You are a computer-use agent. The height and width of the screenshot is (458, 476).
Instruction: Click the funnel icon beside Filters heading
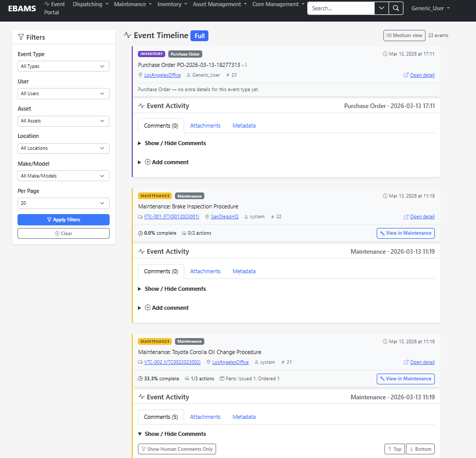pyautogui.click(x=21, y=37)
